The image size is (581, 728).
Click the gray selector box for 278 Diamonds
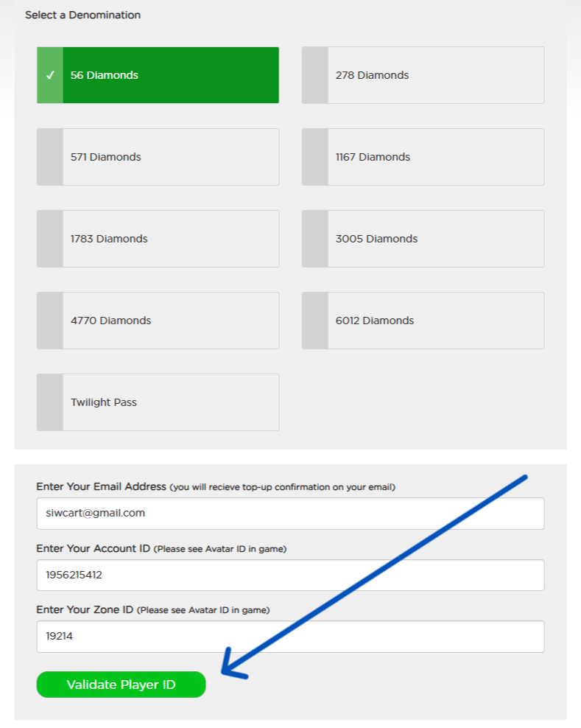click(x=315, y=75)
